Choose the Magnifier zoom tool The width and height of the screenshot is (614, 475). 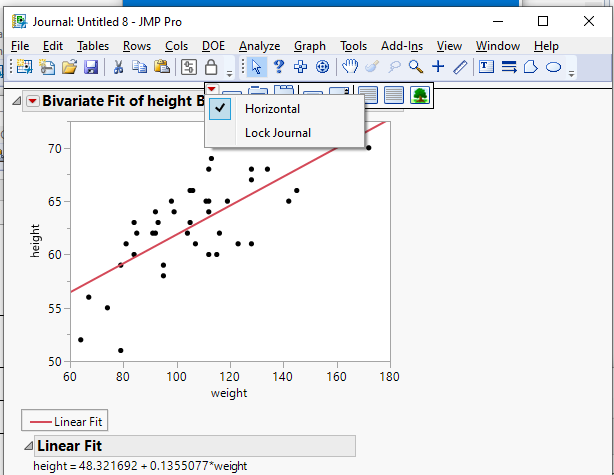click(415, 67)
